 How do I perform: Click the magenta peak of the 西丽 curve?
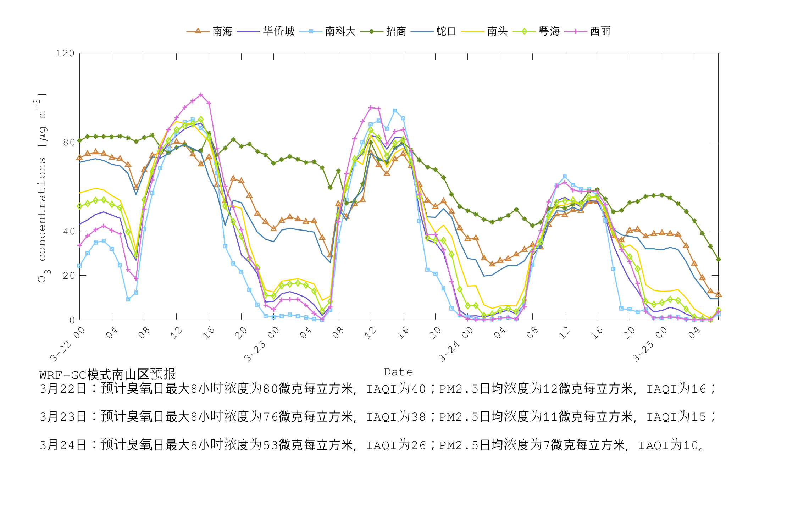(200, 95)
